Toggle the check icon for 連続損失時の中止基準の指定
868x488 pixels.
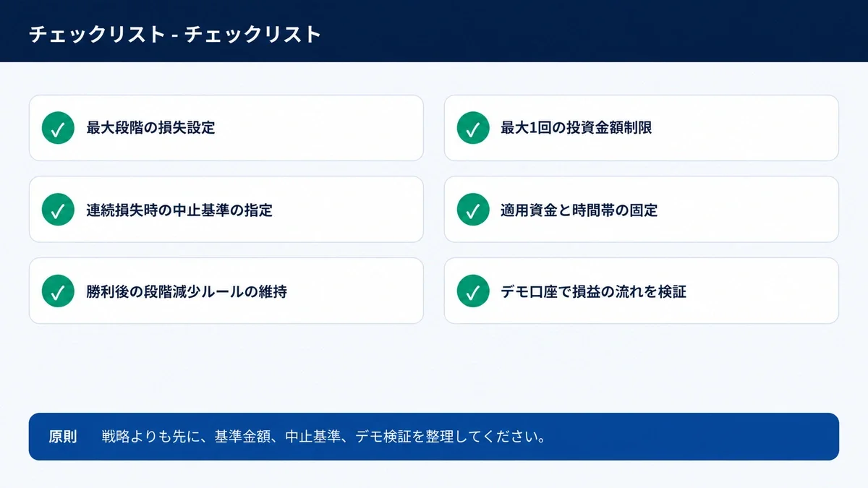(59, 210)
